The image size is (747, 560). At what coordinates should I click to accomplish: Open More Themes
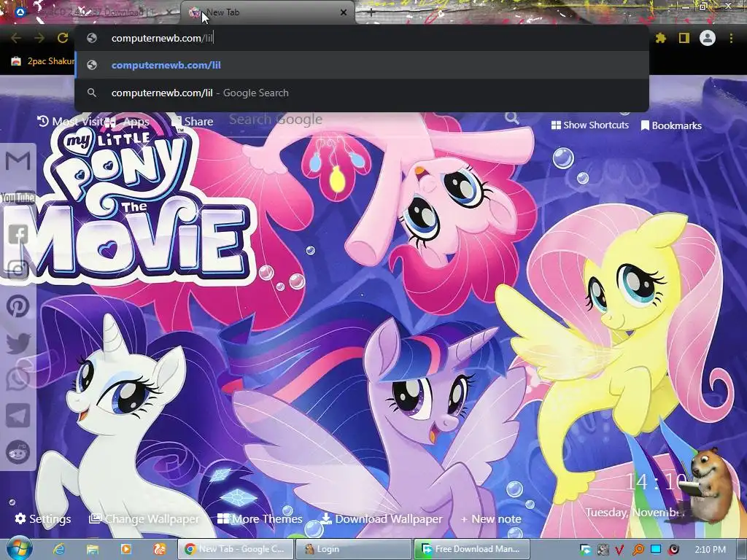click(260, 518)
